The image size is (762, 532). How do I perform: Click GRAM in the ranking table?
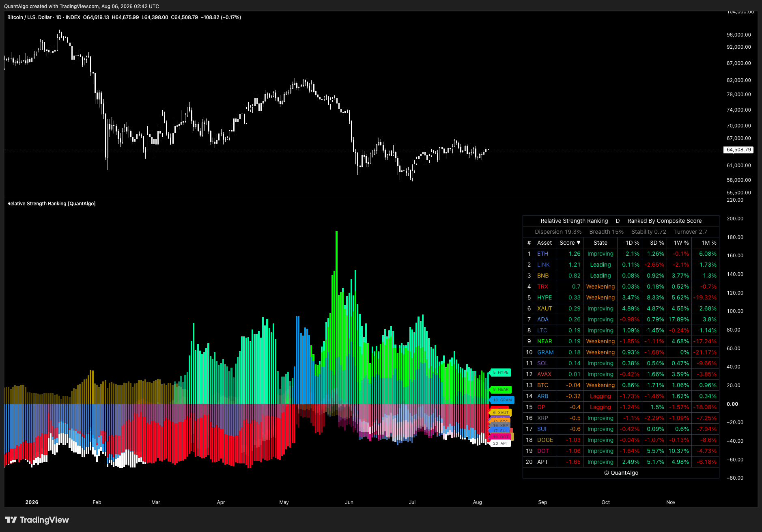tap(545, 352)
